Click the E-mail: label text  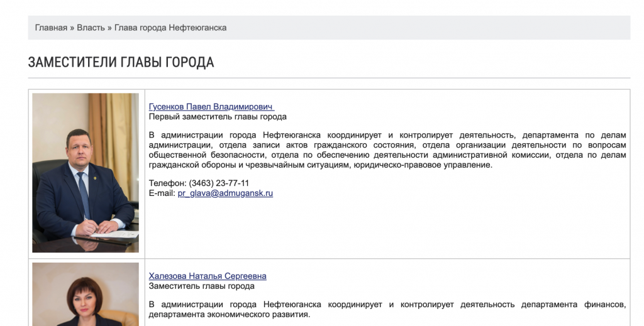tap(162, 193)
